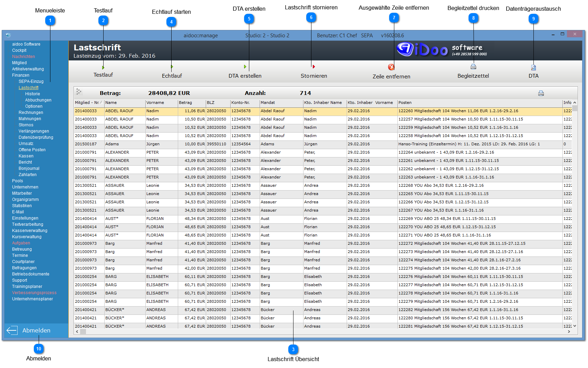Image resolution: width=588 pixels, height=368 pixels.
Task: Click Abmelden to log out
Action: pyautogui.click(x=36, y=330)
